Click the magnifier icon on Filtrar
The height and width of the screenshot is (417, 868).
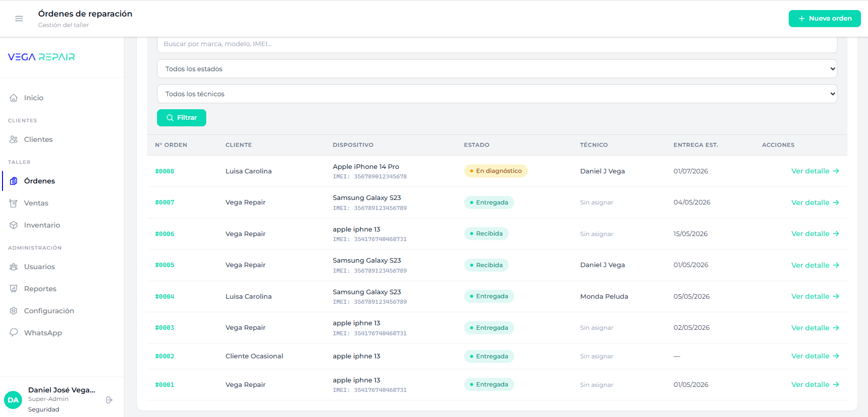coord(170,118)
